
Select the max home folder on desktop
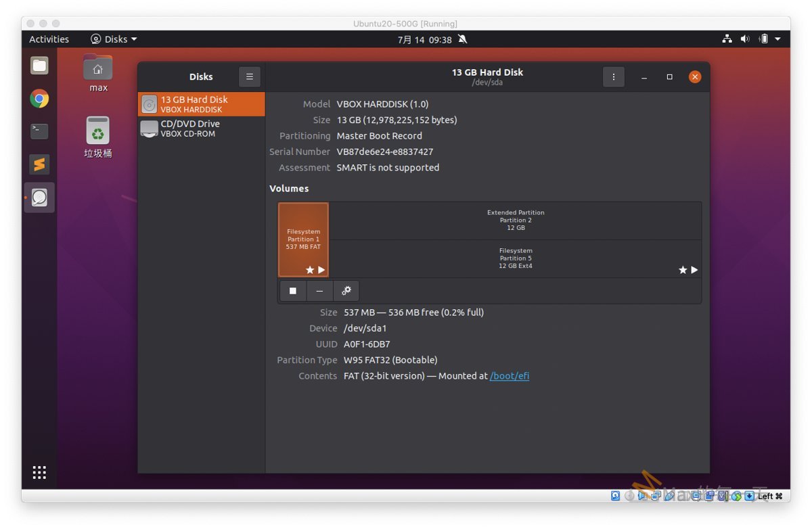98,73
